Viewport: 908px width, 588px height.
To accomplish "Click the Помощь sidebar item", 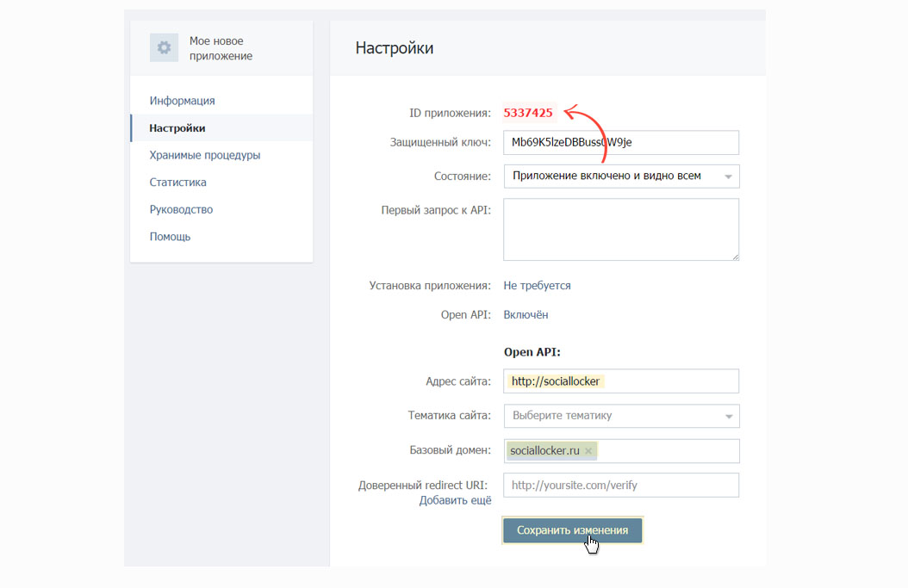I will 170,237.
